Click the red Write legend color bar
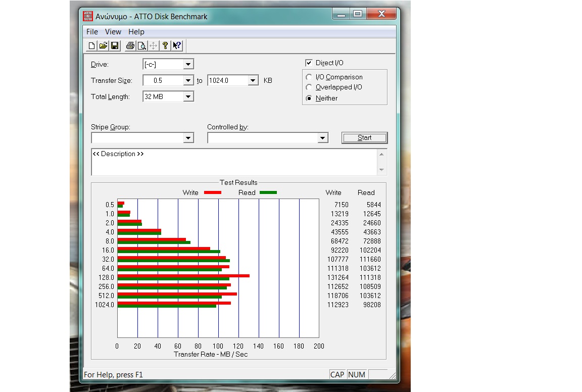Viewport: 582px width, 392px height. click(x=213, y=192)
